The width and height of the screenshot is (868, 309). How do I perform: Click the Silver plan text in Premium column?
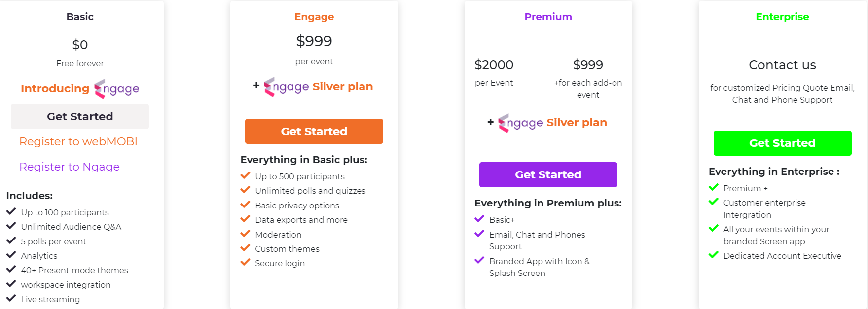tap(577, 122)
